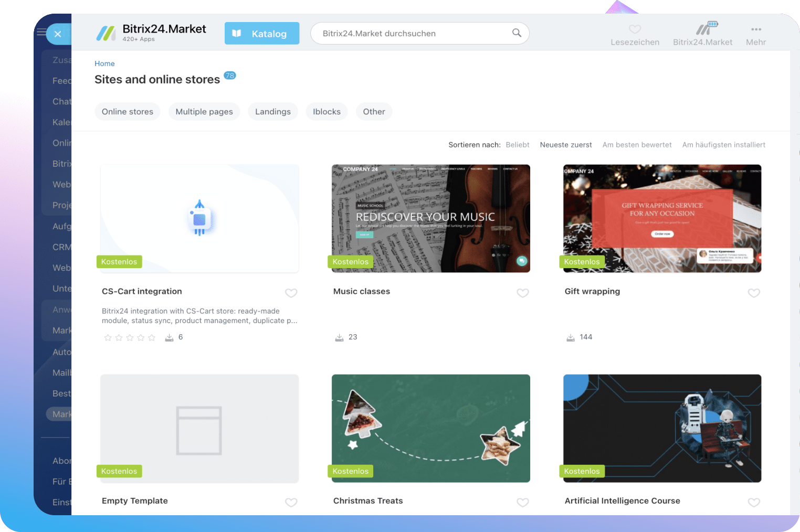
Task: Click the Bitrix24.Market logo icon in the header
Action: point(106,33)
